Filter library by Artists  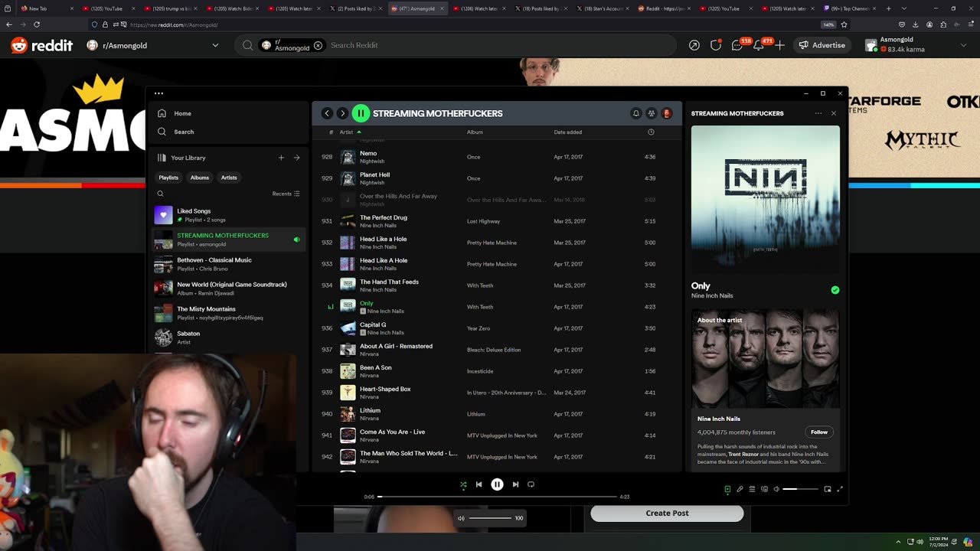pos(229,178)
